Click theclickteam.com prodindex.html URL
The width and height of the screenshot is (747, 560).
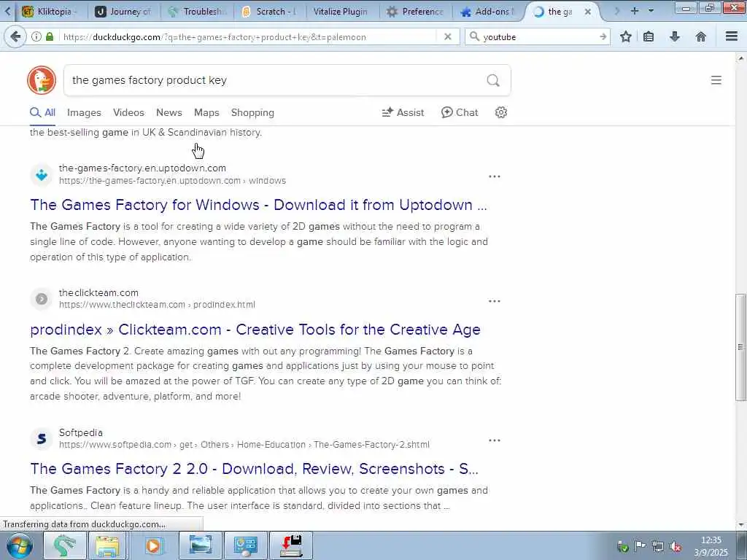158,304
